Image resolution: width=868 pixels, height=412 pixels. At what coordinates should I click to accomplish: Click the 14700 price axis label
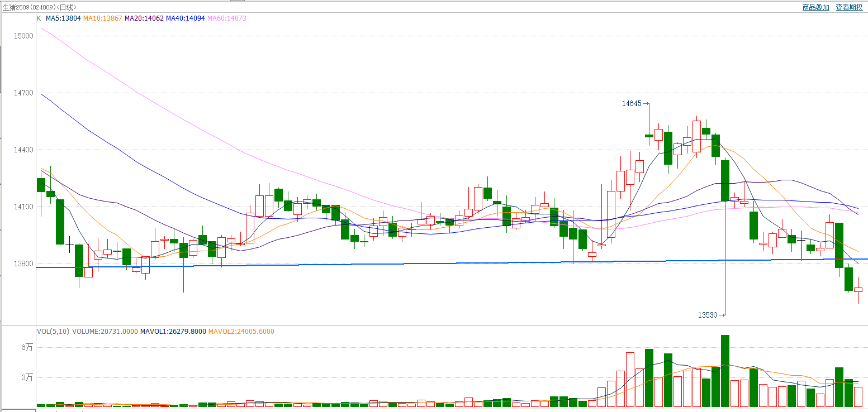coord(25,93)
